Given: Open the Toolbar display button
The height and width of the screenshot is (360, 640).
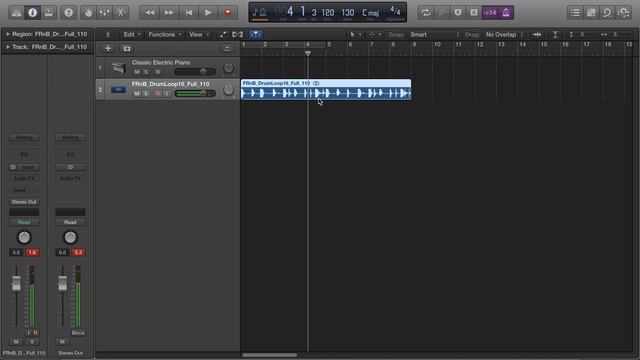Looking at the screenshot, I should (x=49, y=13).
